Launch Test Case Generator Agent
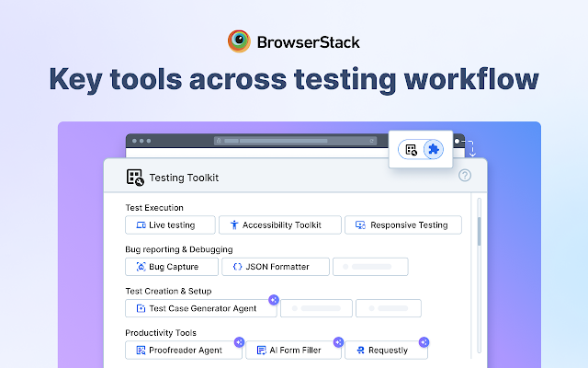Screen dimensions: 588x368 coord(201,308)
